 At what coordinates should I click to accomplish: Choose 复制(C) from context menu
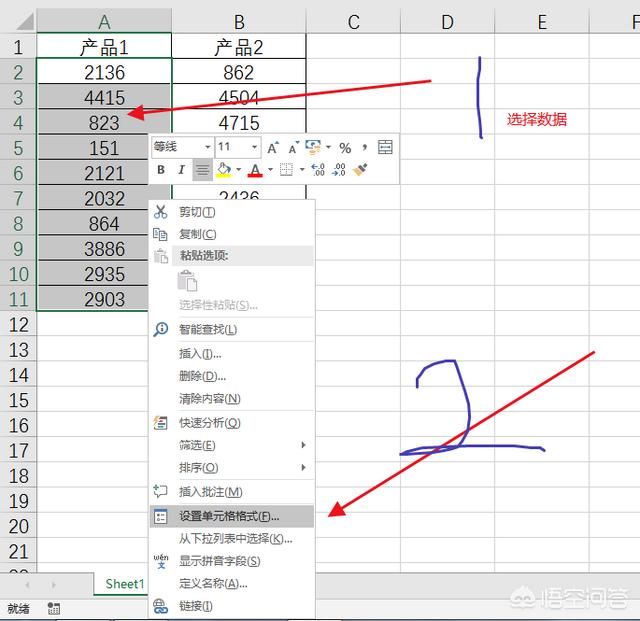(x=232, y=234)
